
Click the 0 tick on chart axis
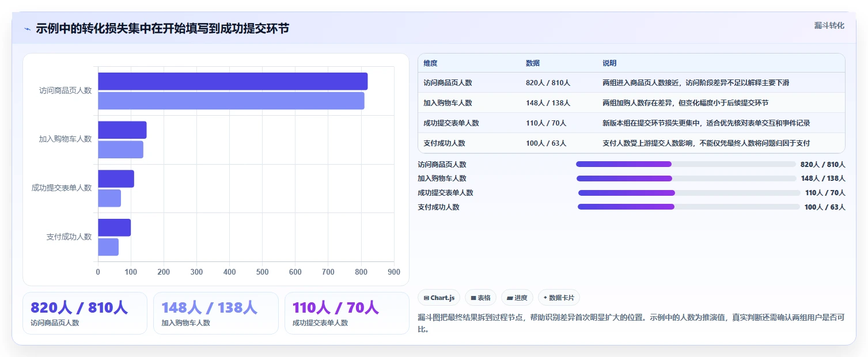[98, 272]
